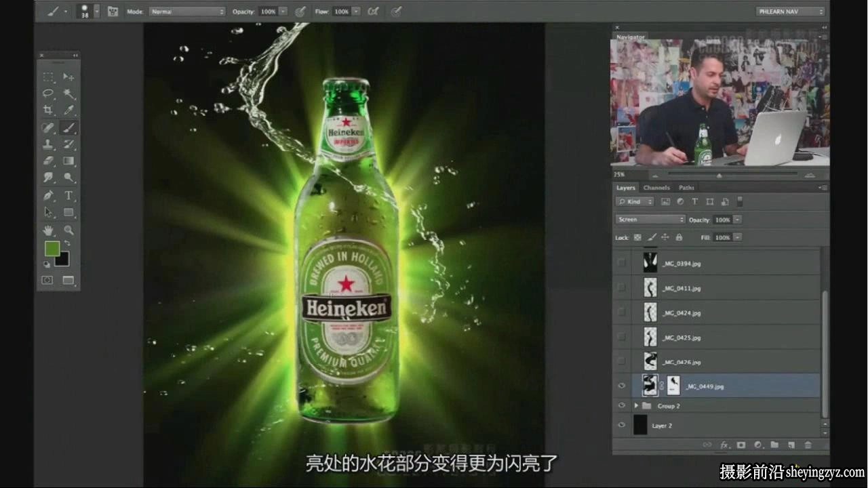Open the green foreground color picker
868x488 pixels.
tap(52, 249)
